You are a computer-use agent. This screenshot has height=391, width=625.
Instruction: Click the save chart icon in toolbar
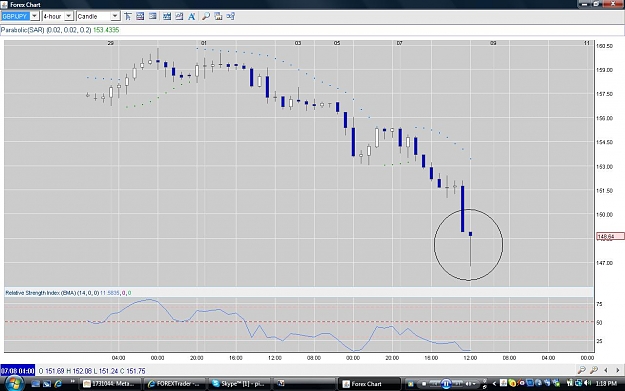tap(218, 16)
